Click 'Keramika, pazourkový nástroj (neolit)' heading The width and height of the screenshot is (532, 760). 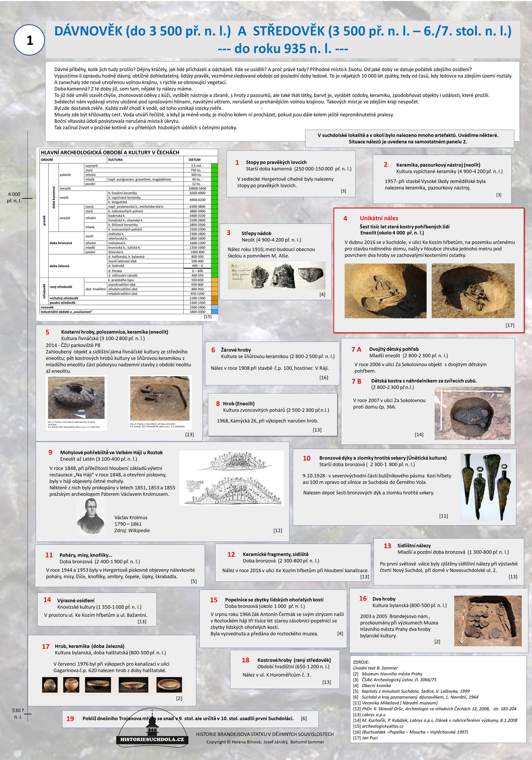point(438,165)
